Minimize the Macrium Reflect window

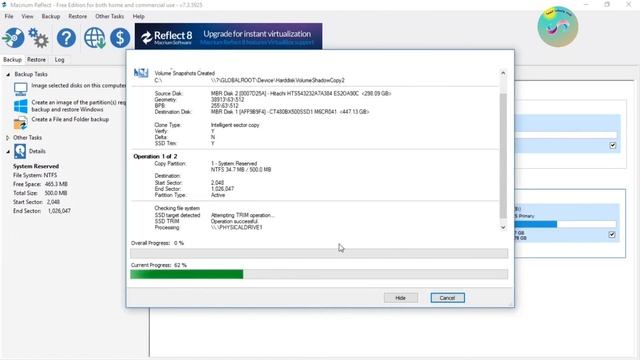[586, 4]
